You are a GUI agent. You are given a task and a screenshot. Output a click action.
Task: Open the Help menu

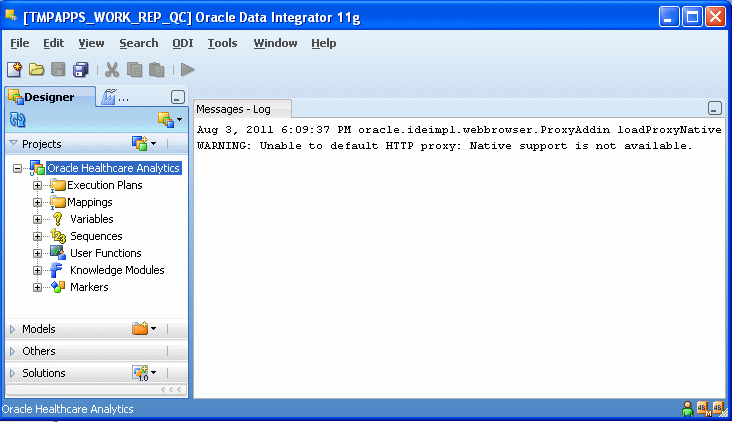(324, 43)
